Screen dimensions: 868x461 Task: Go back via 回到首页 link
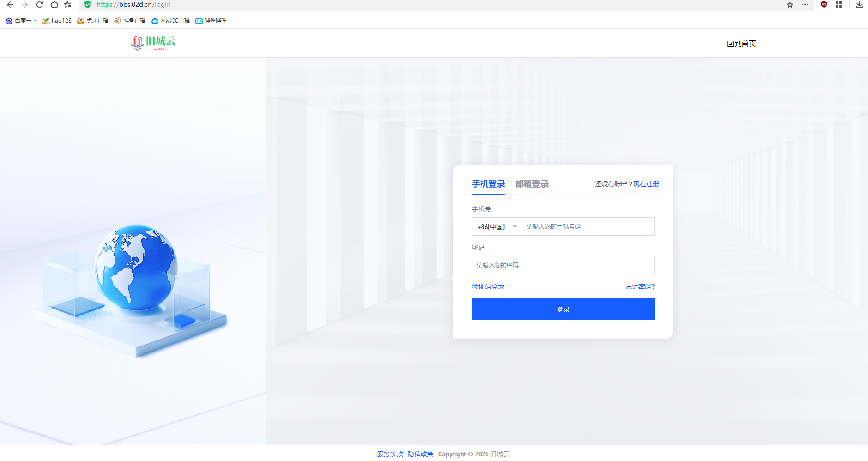pyautogui.click(x=741, y=43)
